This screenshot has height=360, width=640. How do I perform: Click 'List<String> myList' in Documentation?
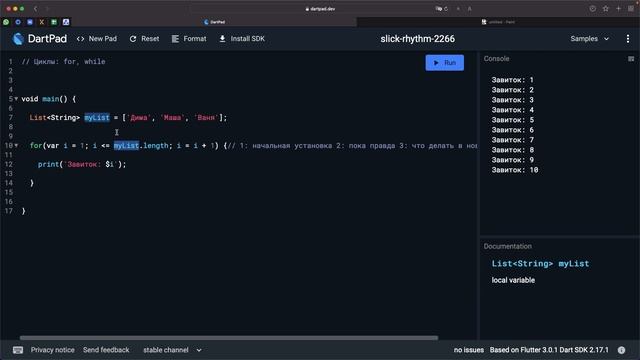click(x=540, y=264)
